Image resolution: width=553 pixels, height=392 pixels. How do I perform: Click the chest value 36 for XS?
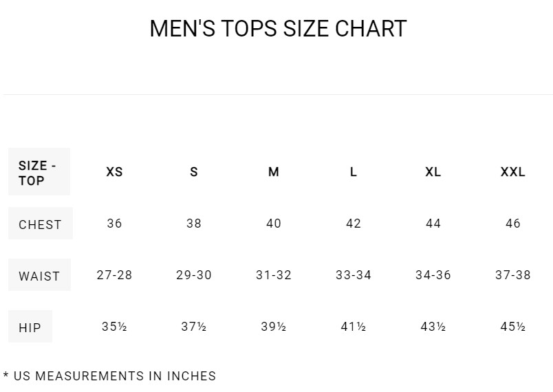(x=114, y=224)
